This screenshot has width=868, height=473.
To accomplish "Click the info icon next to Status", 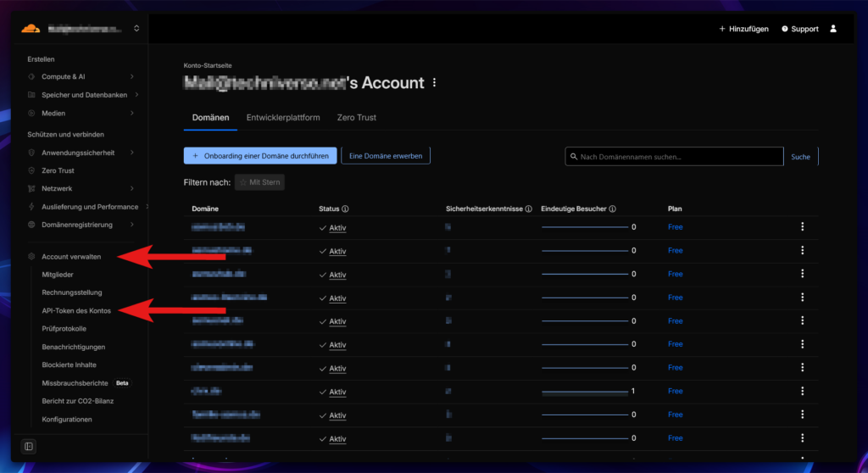I will point(345,209).
